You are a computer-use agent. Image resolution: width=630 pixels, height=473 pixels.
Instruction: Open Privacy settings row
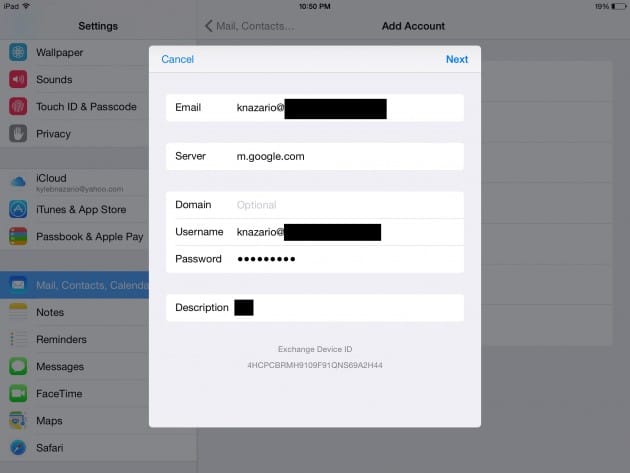pyautogui.click(x=74, y=134)
